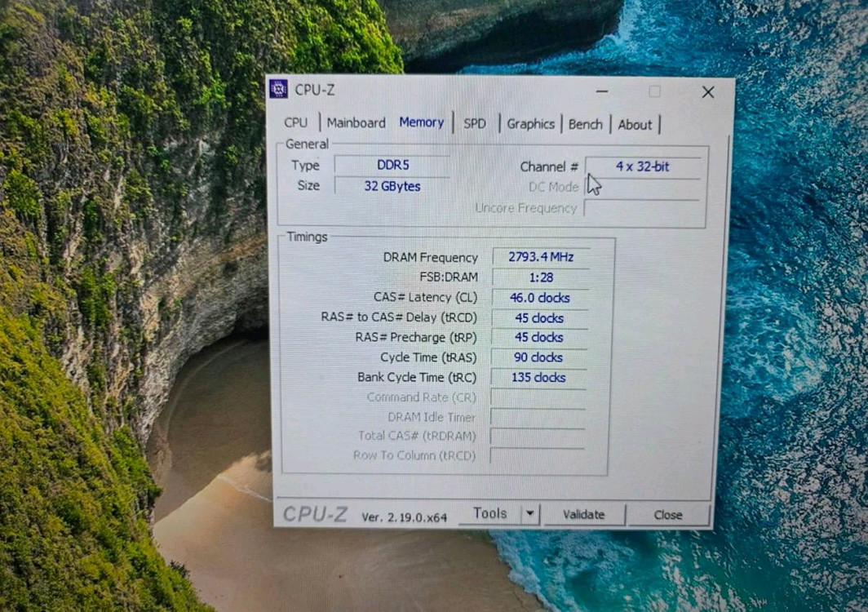Click the FSB:DRAM ratio field

(x=538, y=277)
